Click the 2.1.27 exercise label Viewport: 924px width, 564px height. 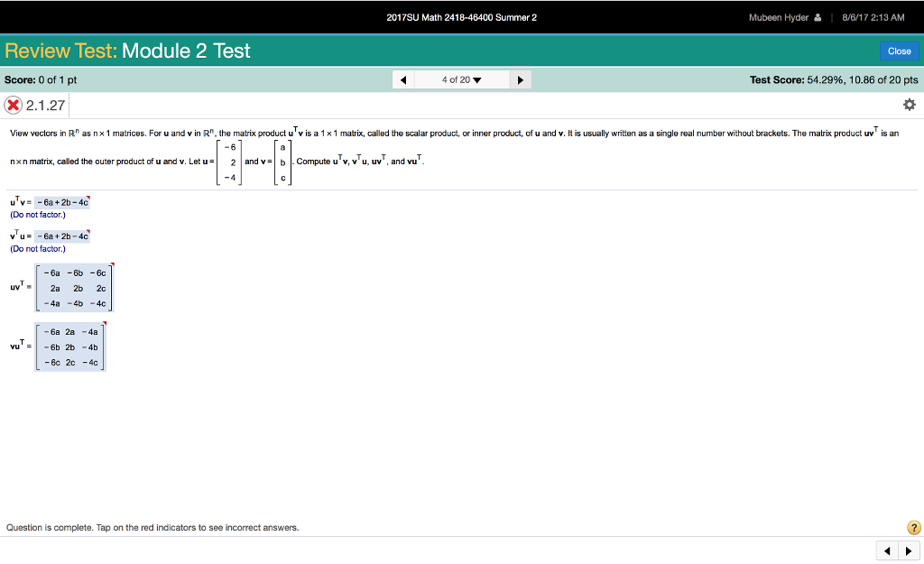(x=41, y=104)
